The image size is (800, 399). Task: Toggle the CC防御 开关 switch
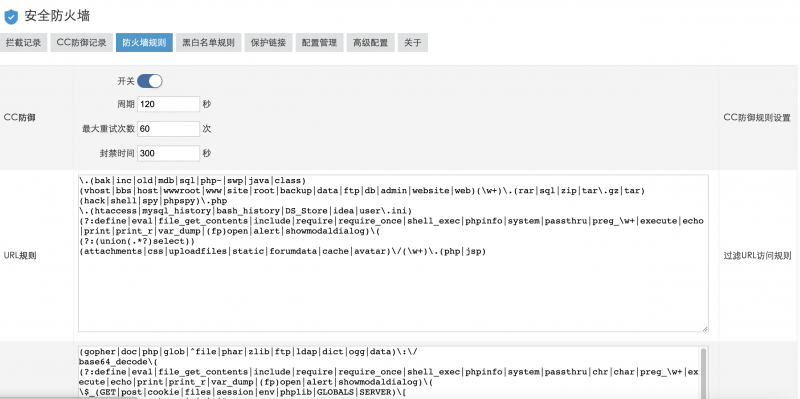(149, 81)
